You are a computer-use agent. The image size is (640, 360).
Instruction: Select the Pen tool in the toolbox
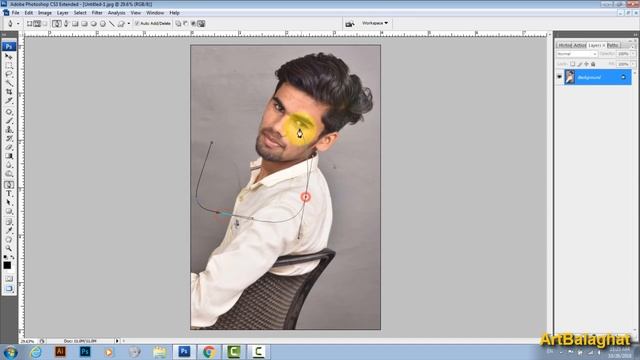click(x=9, y=185)
